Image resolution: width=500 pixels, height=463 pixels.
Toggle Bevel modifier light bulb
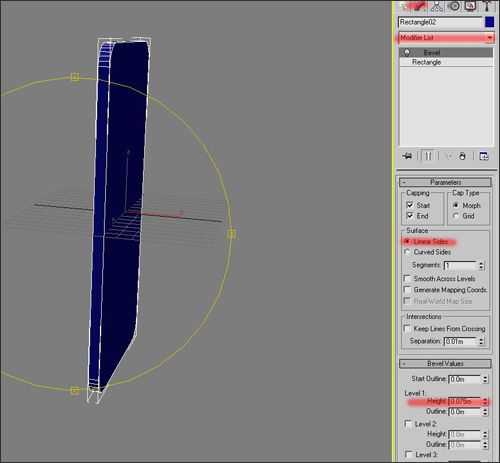tap(407, 53)
